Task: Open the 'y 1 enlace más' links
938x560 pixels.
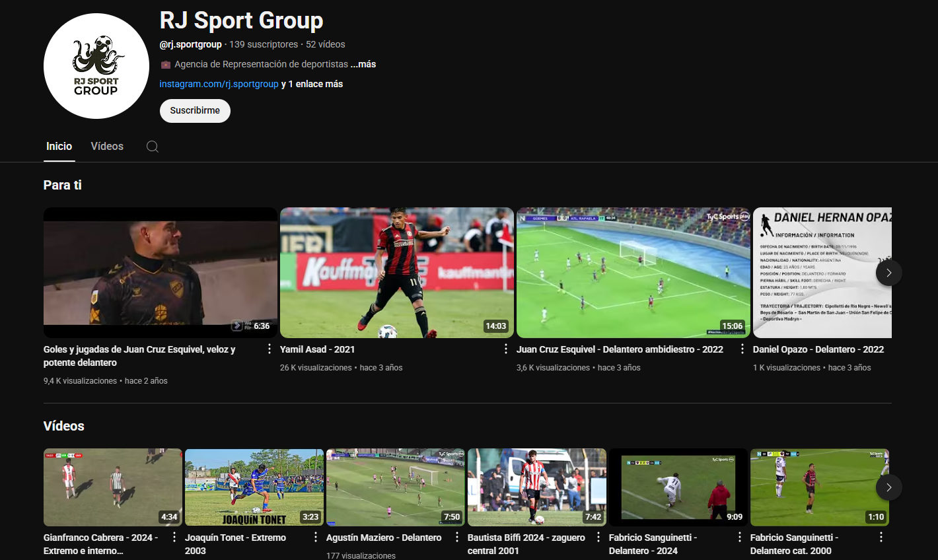Action: coord(312,84)
